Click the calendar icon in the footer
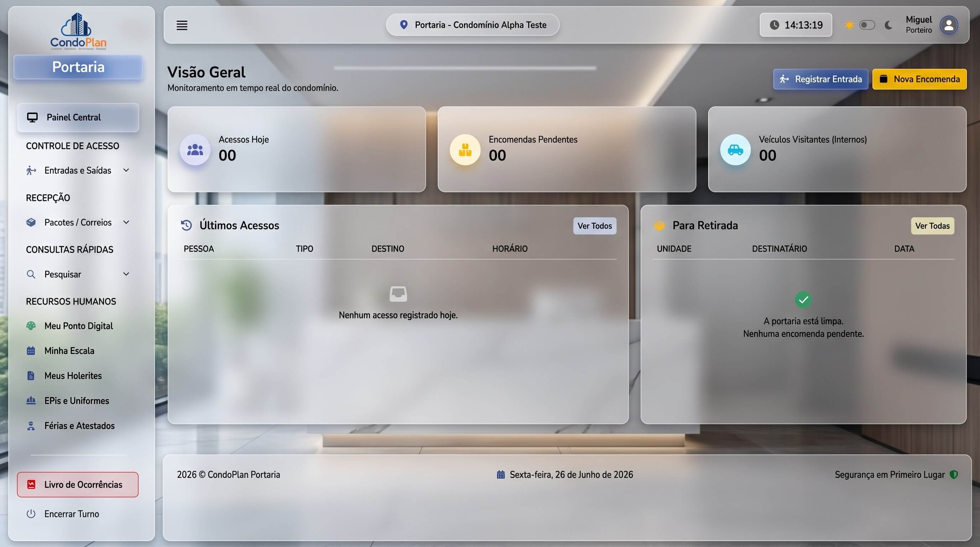 click(x=501, y=474)
